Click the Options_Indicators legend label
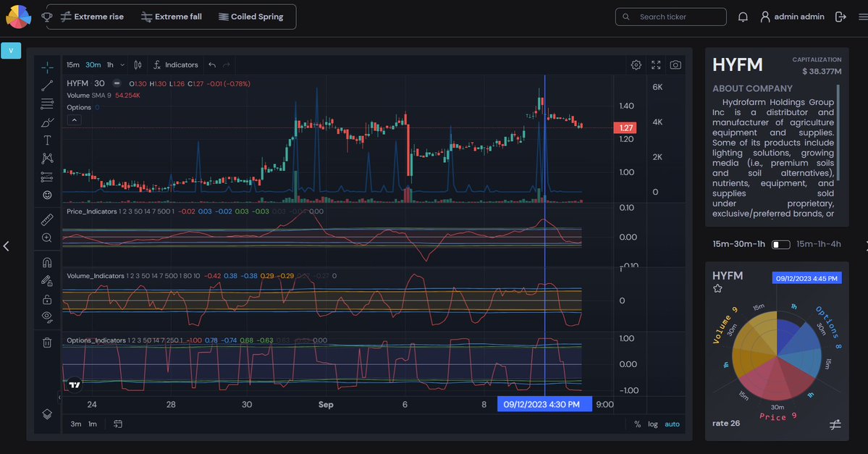 coord(96,340)
